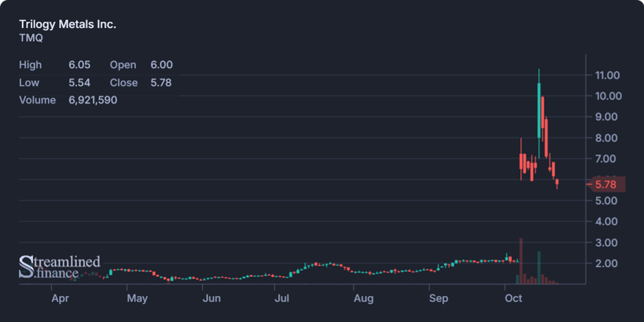This screenshot has width=644, height=322.
Task: Click the TMQ ticker symbol
Action: [x=32, y=38]
